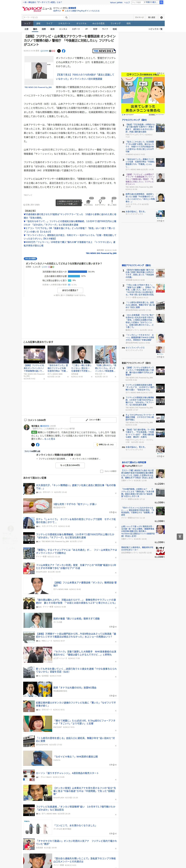The height and width of the screenshot is (868, 186).
Task: Click the ヘルプ link in header
Action: coord(127,2)
